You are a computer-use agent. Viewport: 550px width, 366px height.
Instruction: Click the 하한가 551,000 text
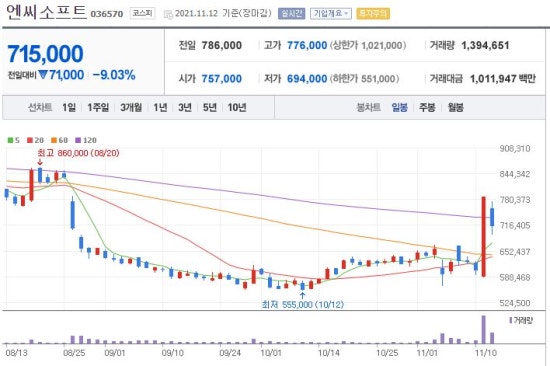click(364, 79)
